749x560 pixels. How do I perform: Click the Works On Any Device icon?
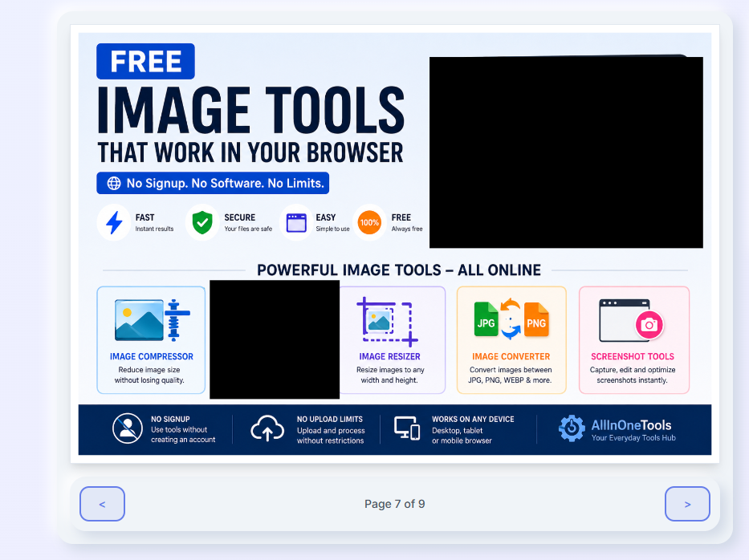tap(407, 428)
